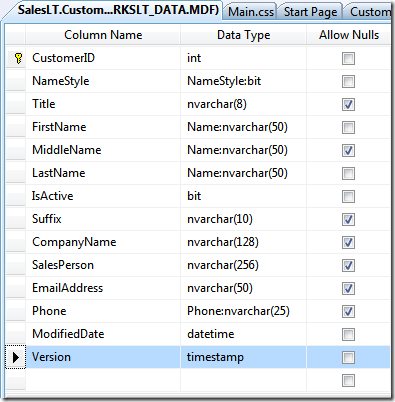Select the CompanyName column name cell
Viewport: 395px width, 402px height.
point(103,242)
